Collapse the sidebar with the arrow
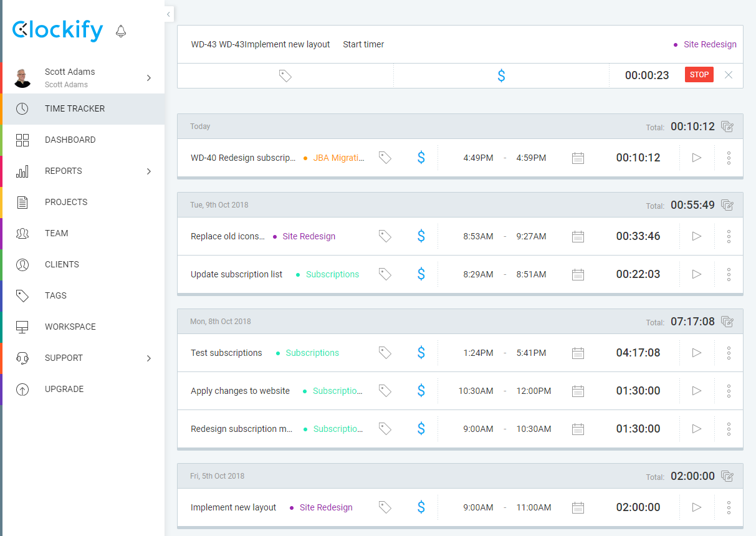 pyautogui.click(x=169, y=14)
